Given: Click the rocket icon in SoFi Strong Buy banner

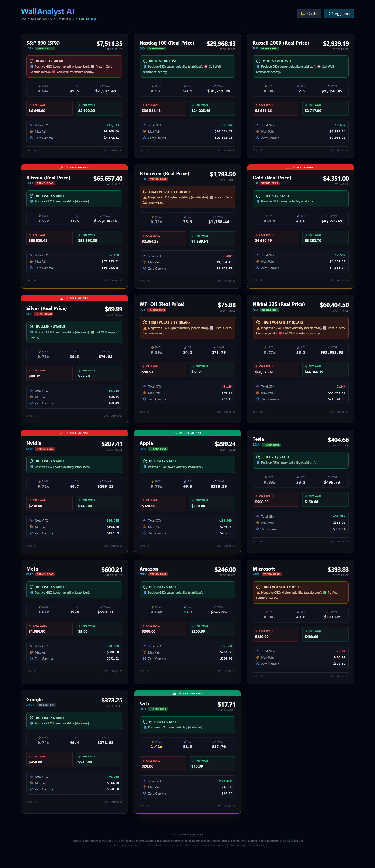Looking at the screenshot, I should coord(180,693).
